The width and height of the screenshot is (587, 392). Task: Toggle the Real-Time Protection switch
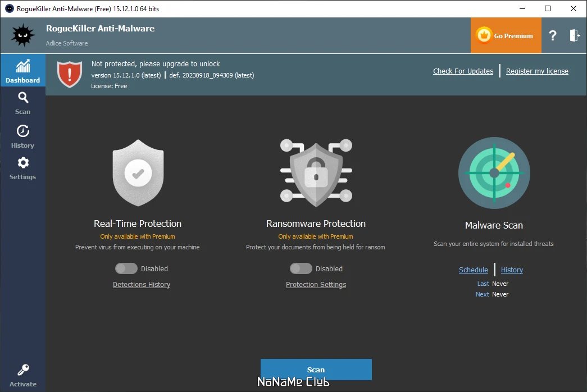[126, 268]
